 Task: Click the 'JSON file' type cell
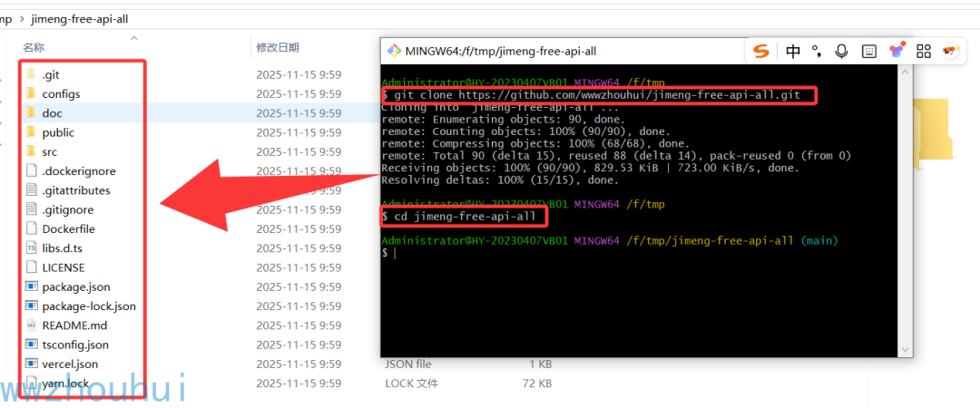coord(407,364)
